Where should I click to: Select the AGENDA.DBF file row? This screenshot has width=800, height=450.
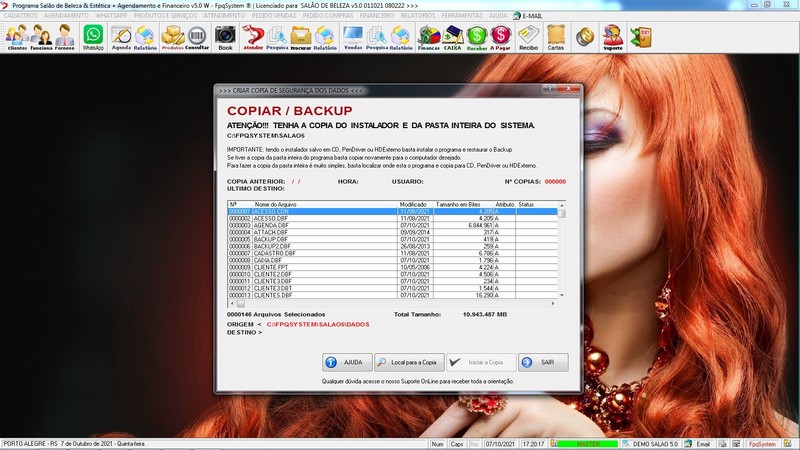(x=392, y=225)
